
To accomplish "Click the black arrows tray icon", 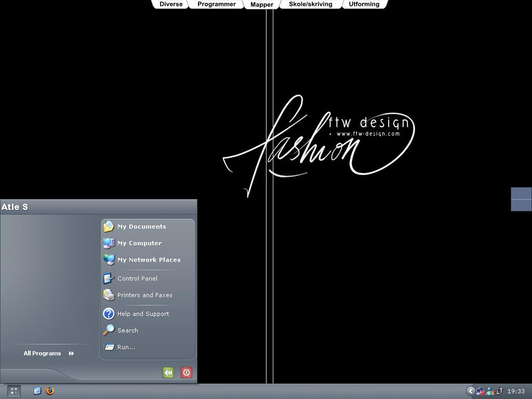I will click(499, 391).
